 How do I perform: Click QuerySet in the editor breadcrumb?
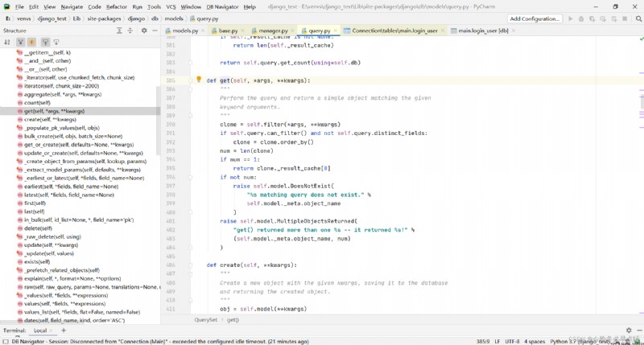206,319
